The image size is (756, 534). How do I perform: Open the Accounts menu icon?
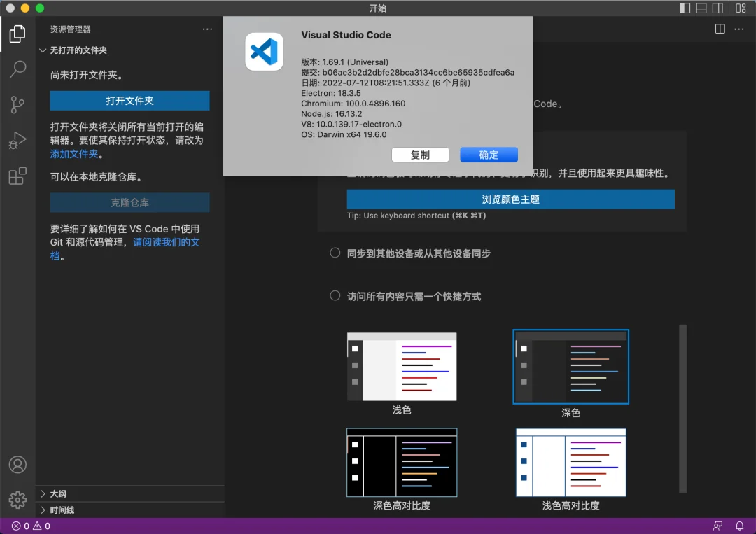[17, 465]
